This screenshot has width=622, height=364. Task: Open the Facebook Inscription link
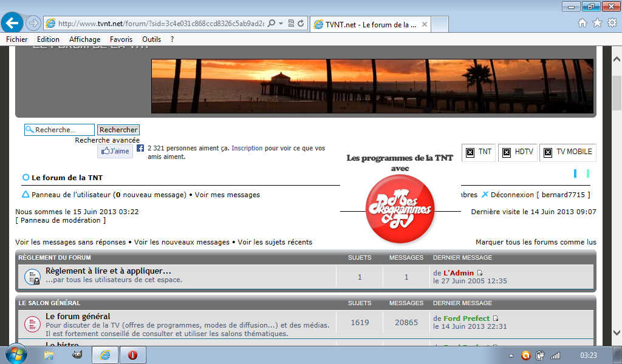pos(247,148)
